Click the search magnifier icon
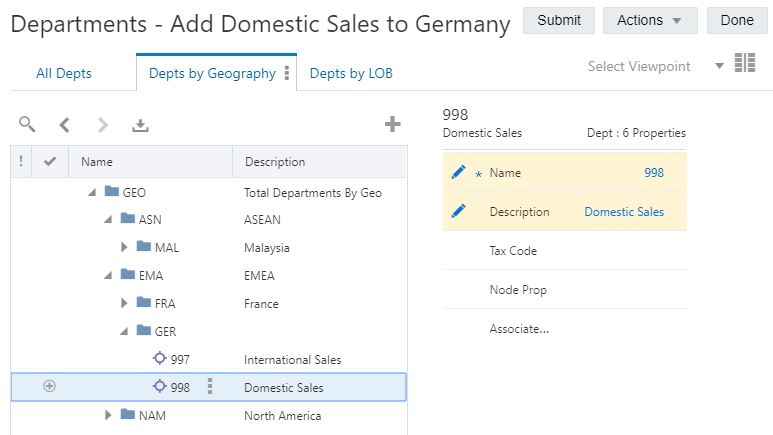The width and height of the screenshot is (773, 435). (x=27, y=124)
